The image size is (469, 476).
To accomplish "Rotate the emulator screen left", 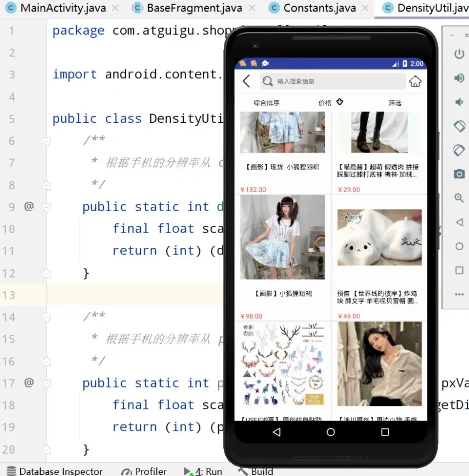I will point(459,126).
